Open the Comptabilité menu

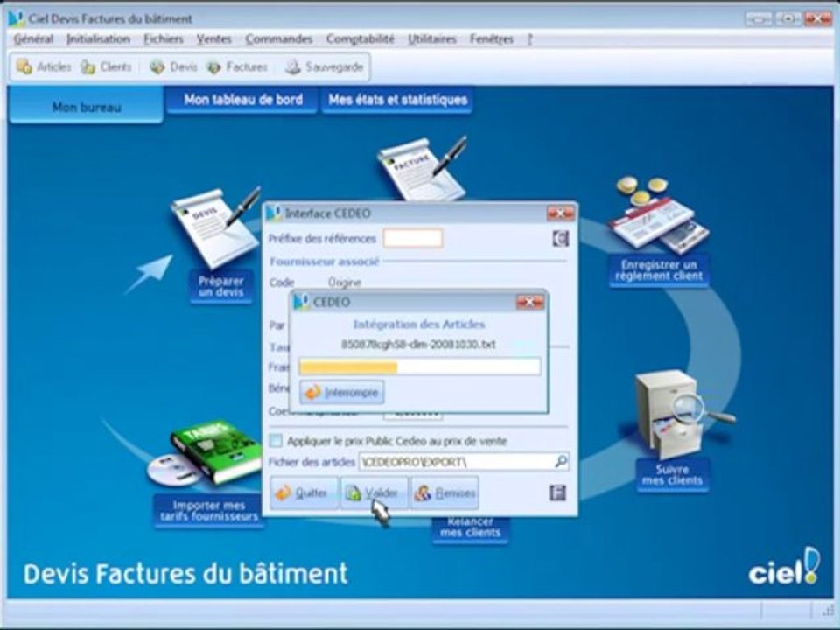coord(360,39)
